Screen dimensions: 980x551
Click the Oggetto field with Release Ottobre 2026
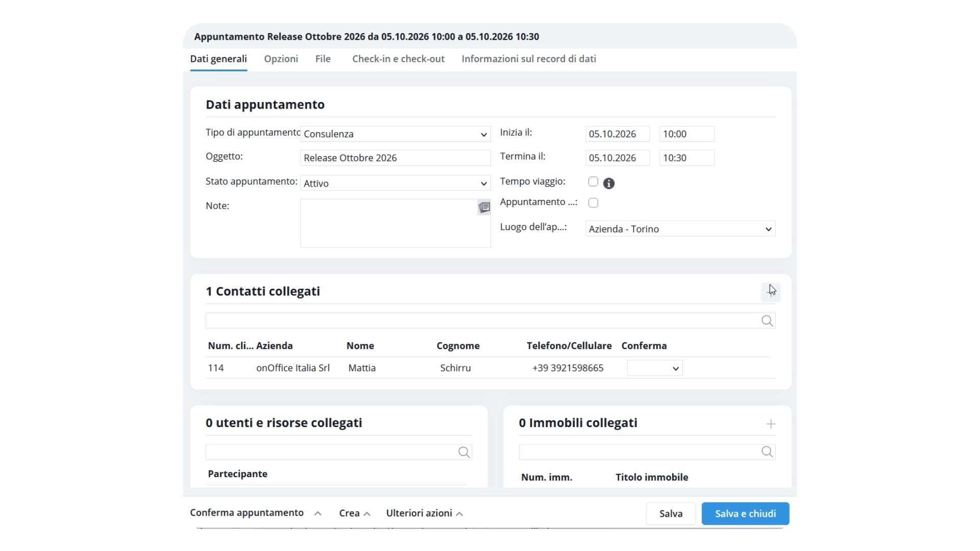pyautogui.click(x=395, y=158)
